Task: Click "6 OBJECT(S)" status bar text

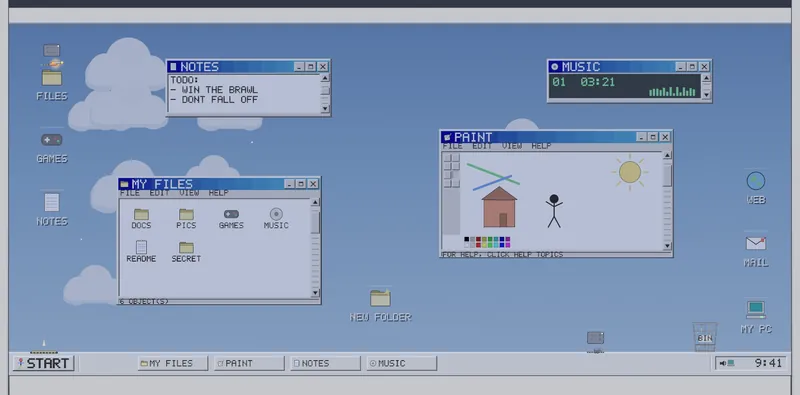Action: (x=144, y=302)
